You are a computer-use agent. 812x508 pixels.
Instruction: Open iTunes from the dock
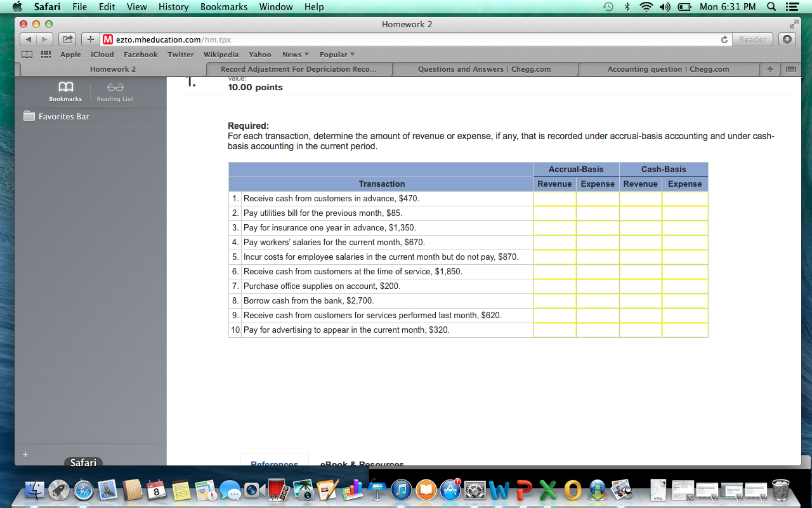point(401,490)
